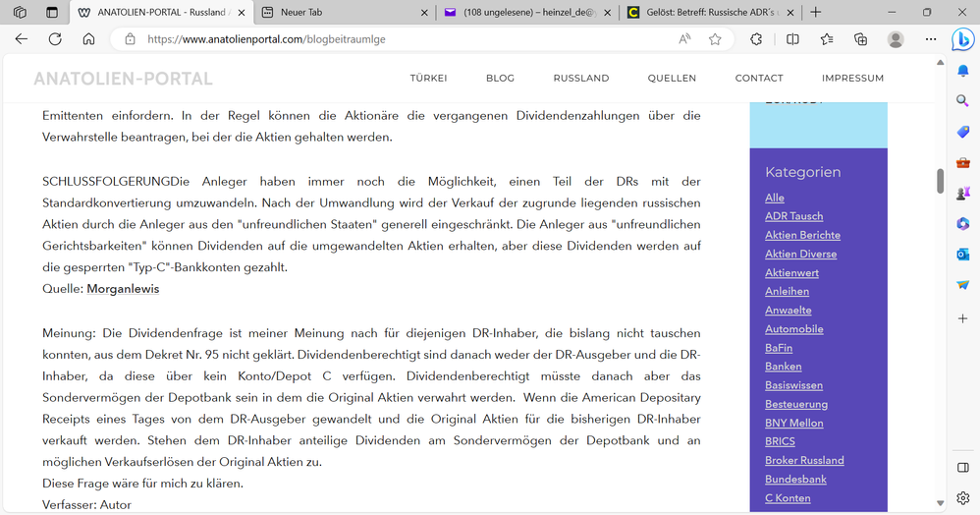Image resolution: width=980 pixels, height=515 pixels.
Task: Select the Broker Russland category
Action: (804, 461)
